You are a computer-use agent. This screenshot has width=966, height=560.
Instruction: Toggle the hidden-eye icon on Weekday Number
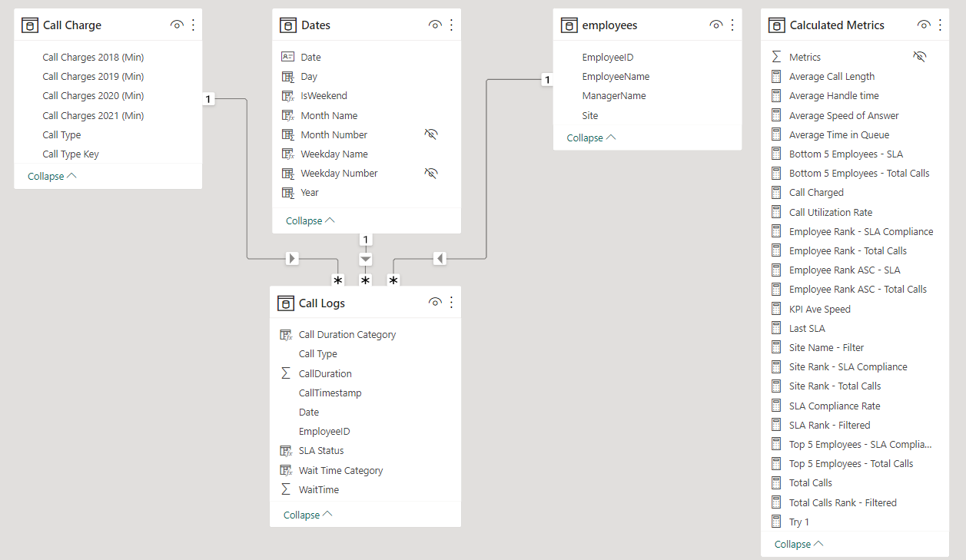click(x=431, y=173)
